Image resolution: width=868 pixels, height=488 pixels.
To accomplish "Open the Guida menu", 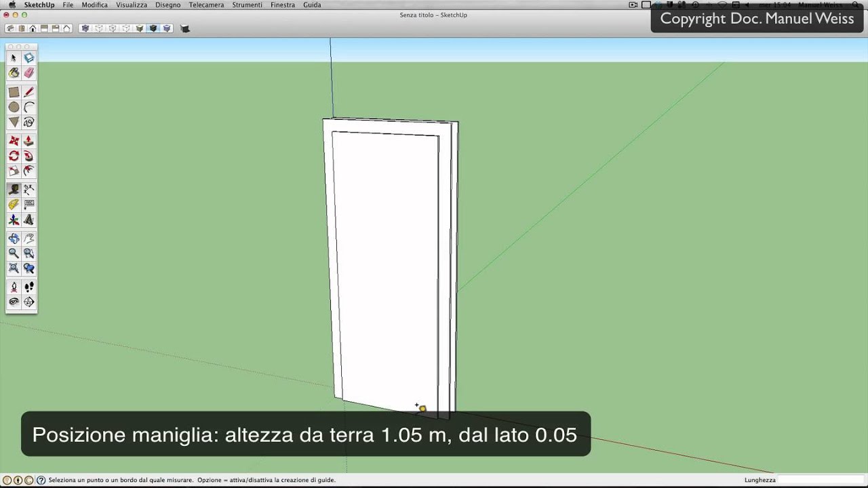I will (x=312, y=5).
